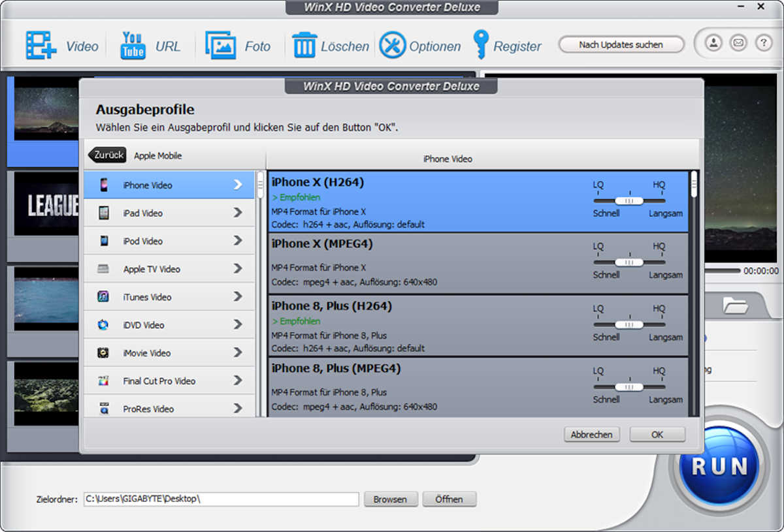The image size is (784, 532).
Task: Expand the Apple TV Video chevron
Action: (x=238, y=269)
